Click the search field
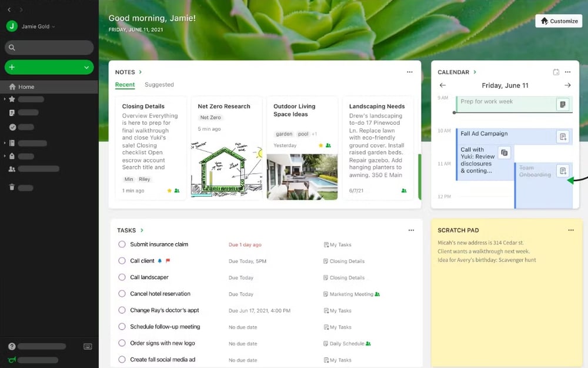 tap(49, 48)
